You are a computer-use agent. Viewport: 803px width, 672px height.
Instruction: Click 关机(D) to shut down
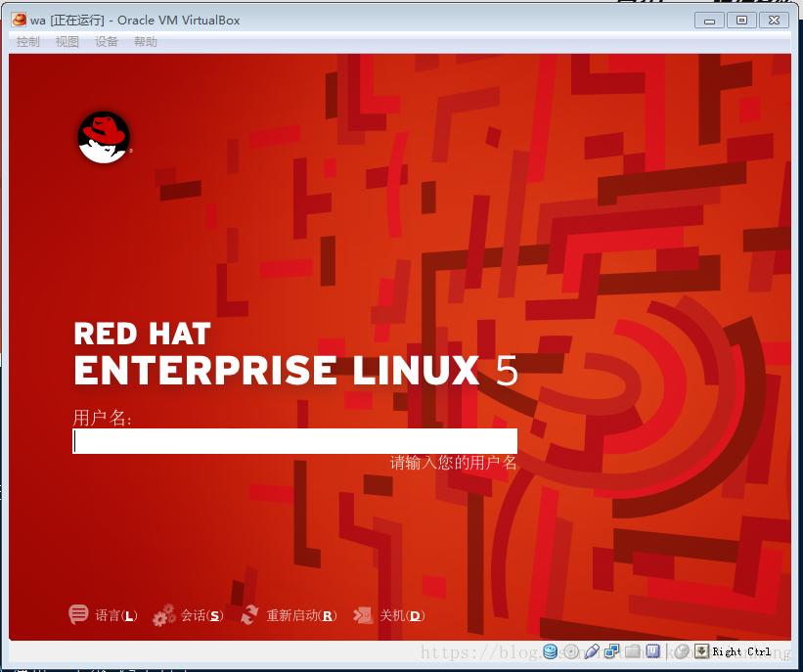tap(402, 615)
